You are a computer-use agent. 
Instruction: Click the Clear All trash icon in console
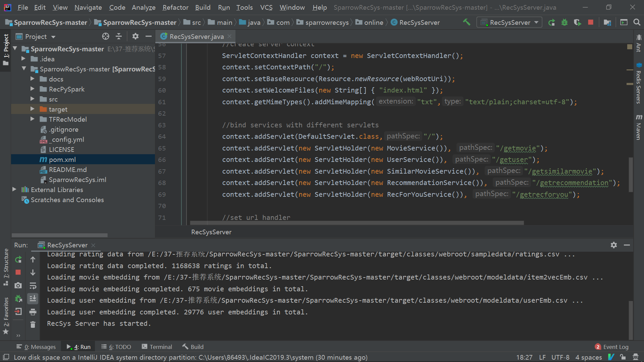pos(33,324)
